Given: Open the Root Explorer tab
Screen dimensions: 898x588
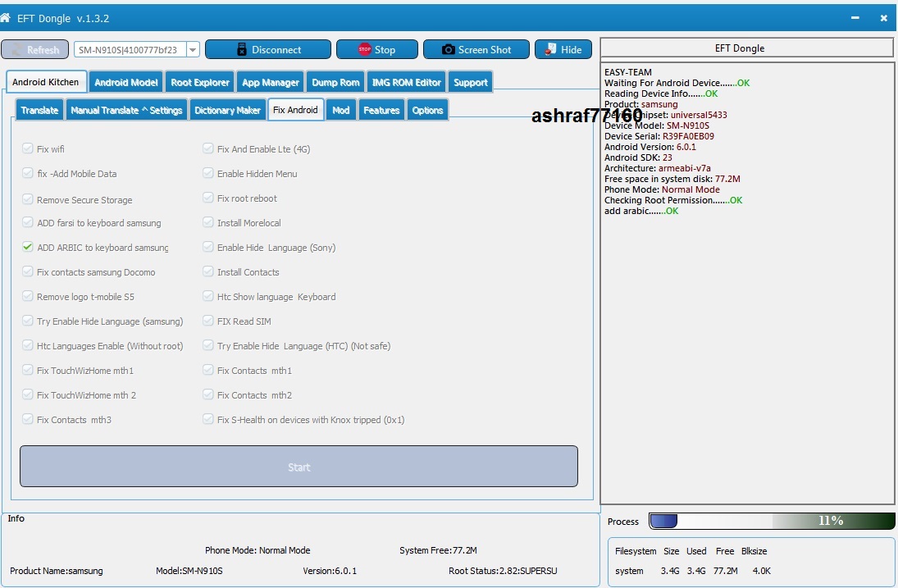Looking at the screenshot, I should [200, 83].
